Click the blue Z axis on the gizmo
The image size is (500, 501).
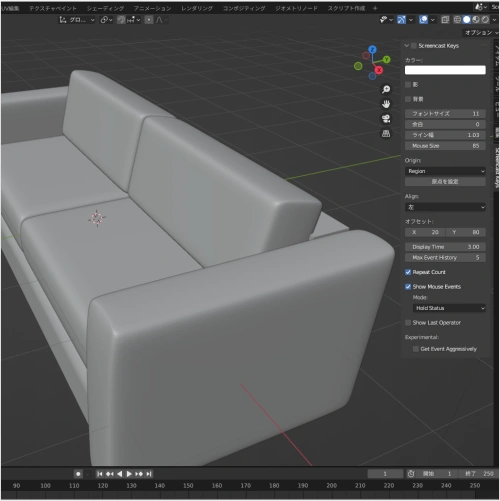[372, 50]
